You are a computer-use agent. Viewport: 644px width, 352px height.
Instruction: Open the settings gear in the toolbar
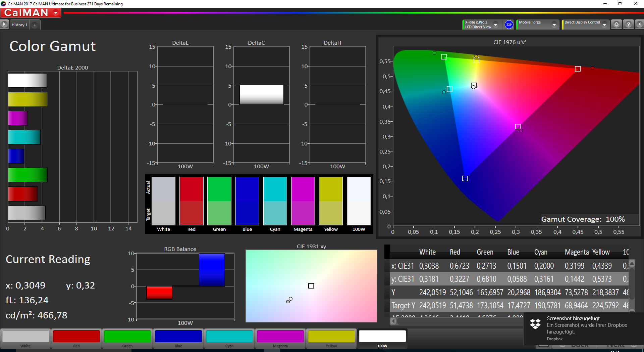tap(616, 25)
